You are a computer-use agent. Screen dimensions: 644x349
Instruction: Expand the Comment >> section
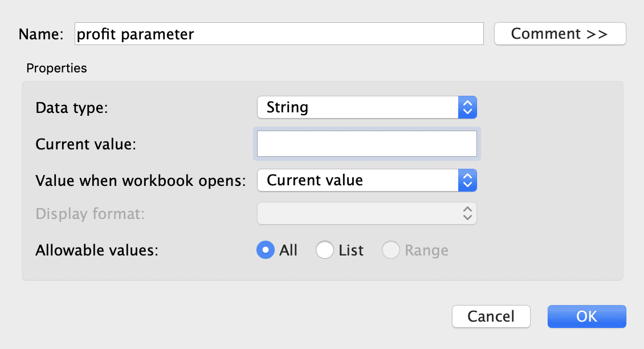tap(560, 34)
